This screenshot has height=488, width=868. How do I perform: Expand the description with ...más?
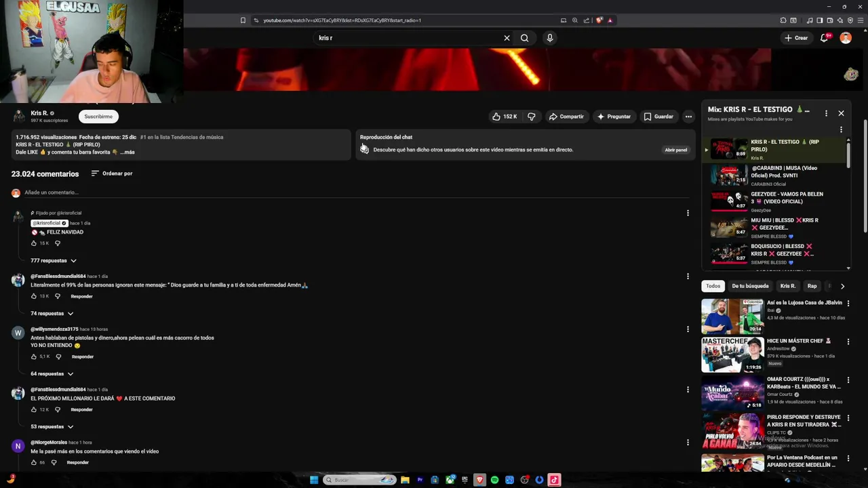point(127,152)
